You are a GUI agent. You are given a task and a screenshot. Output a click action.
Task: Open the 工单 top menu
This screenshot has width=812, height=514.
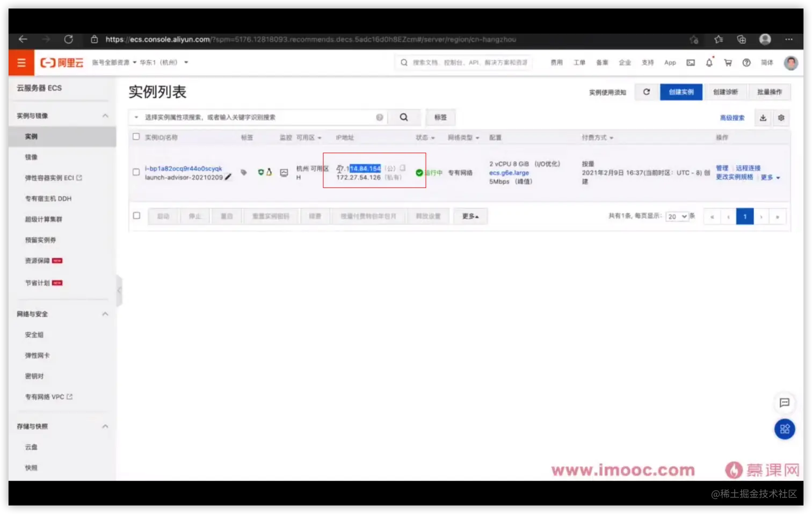(x=579, y=63)
